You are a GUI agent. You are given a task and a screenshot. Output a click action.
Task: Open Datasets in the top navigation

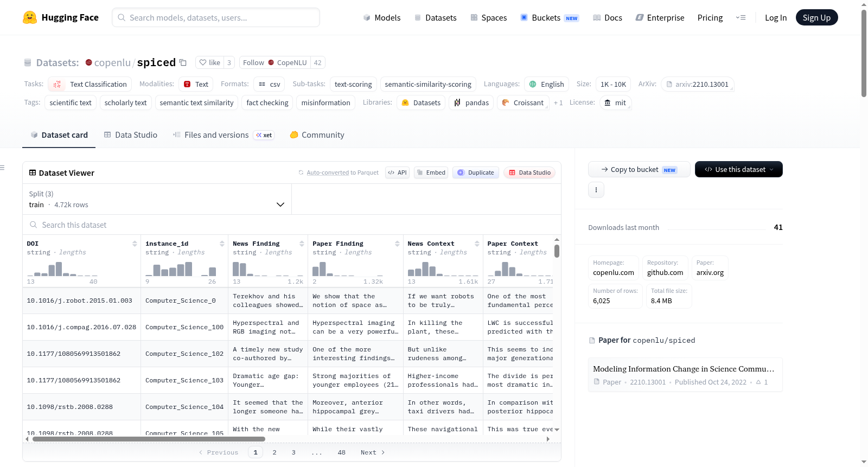pos(435,17)
